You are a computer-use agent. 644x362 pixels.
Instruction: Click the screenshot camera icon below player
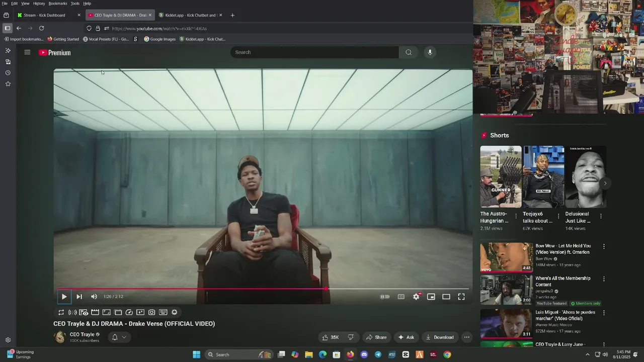tap(151, 312)
